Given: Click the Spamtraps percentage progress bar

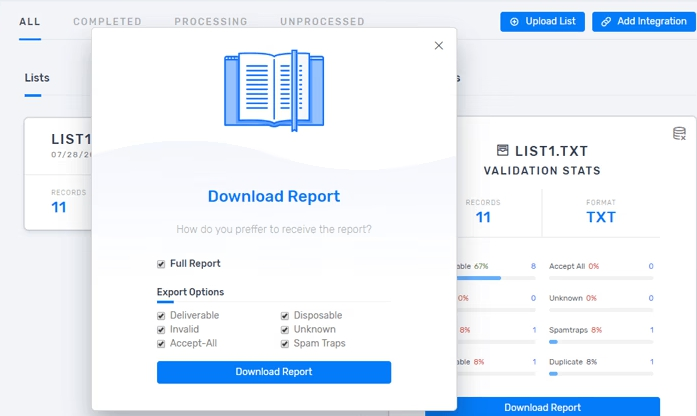Looking at the screenshot, I should click(x=601, y=341).
